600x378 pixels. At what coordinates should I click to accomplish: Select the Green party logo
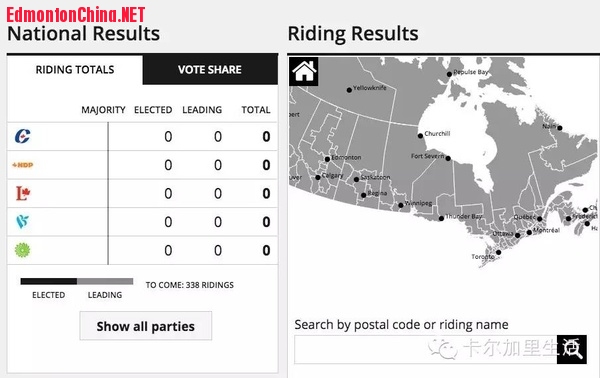22,250
